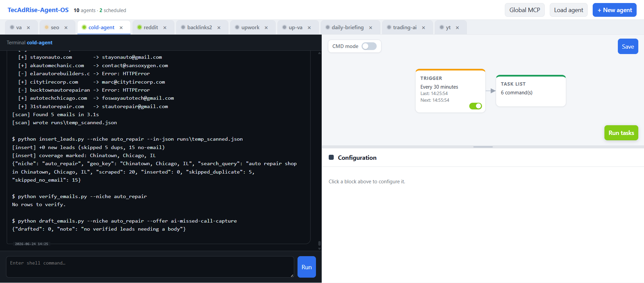Click 'Every 30 minutes' text
The image size is (644, 283).
click(x=439, y=87)
